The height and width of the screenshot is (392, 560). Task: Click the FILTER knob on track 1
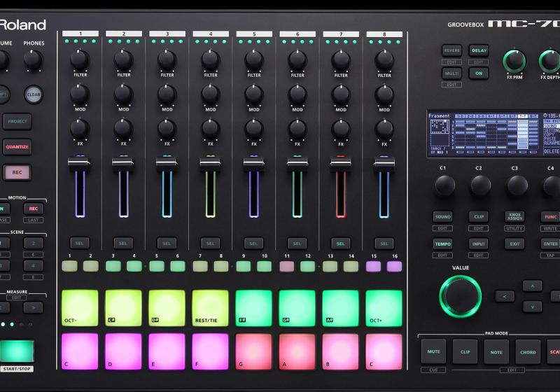80,59
